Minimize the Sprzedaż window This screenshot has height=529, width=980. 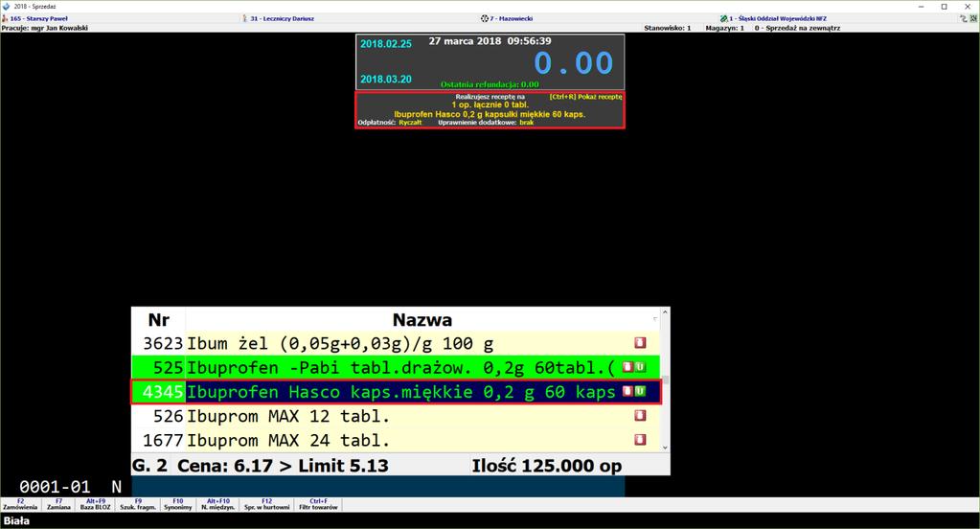[922, 7]
